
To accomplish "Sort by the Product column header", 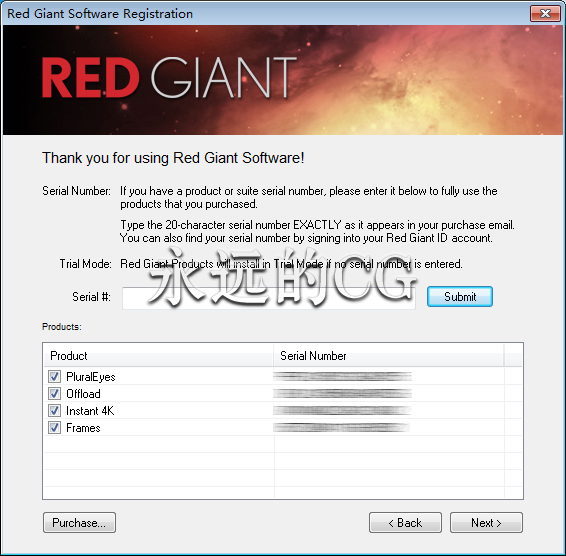I will [x=158, y=356].
